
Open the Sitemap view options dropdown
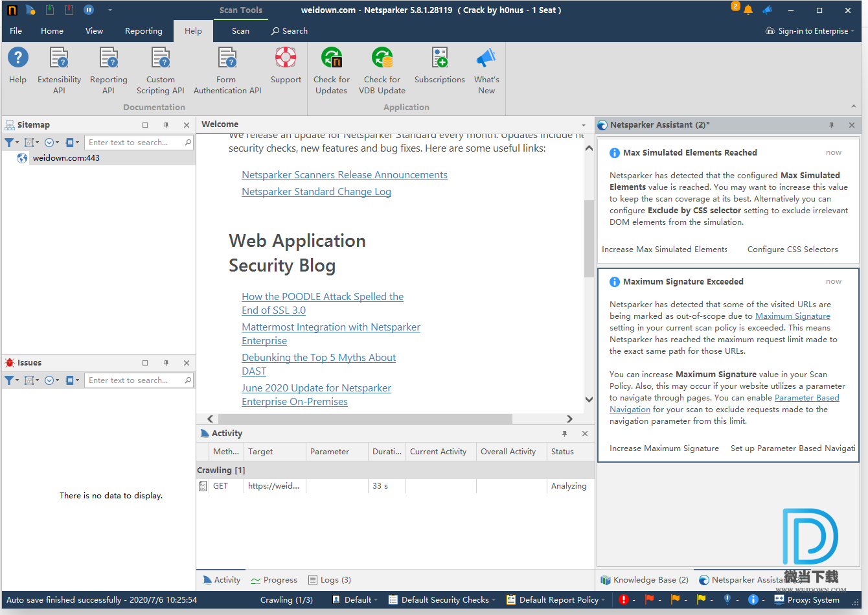pos(73,143)
